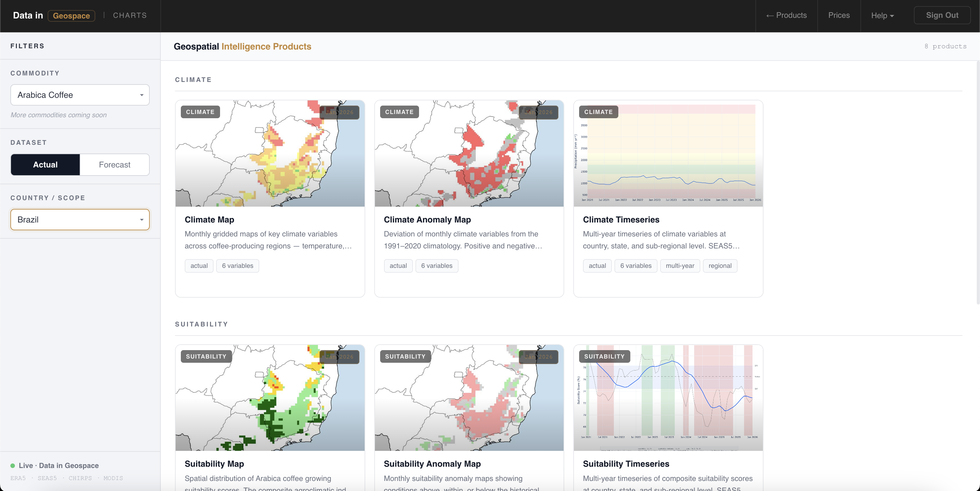The height and width of the screenshot is (491, 980).
Task: Toggle the Geospace mode badge
Action: 71,16
